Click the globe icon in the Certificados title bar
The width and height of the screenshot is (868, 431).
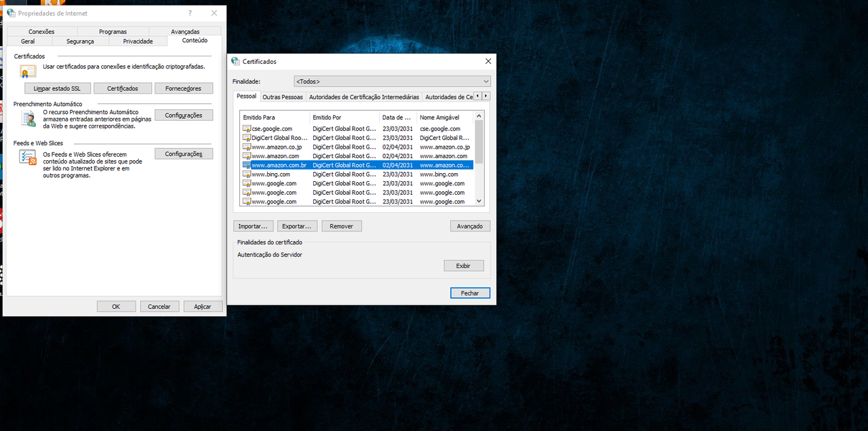click(235, 61)
